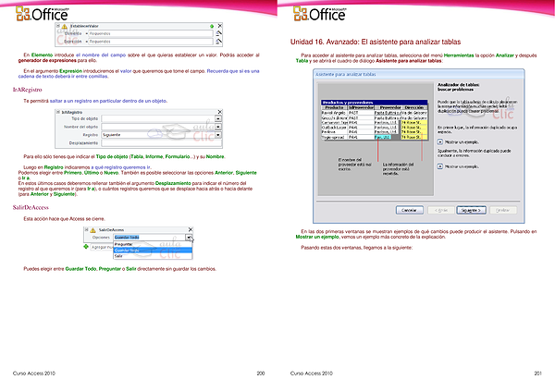Expand the Tipo de objeto dropdown

click(x=218, y=119)
